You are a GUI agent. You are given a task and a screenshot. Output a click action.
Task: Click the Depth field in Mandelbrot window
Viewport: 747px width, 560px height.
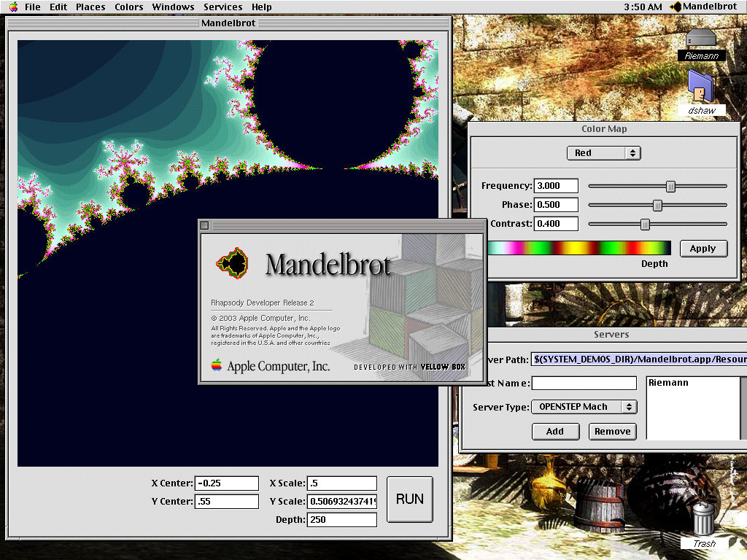pyautogui.click(x=342, y=519)
